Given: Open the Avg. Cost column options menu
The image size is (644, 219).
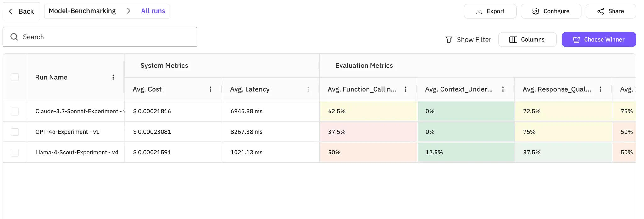Looking at the screenshot, I should coord(211,89).
